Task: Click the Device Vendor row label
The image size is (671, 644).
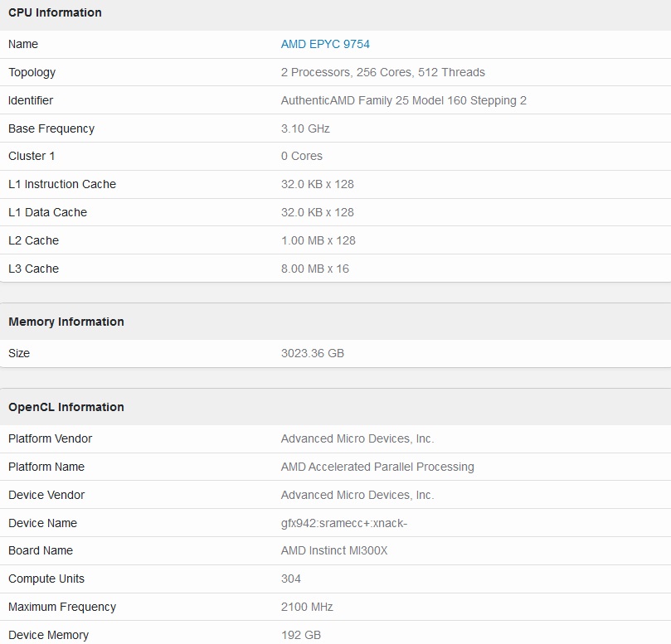Action: 46,495
